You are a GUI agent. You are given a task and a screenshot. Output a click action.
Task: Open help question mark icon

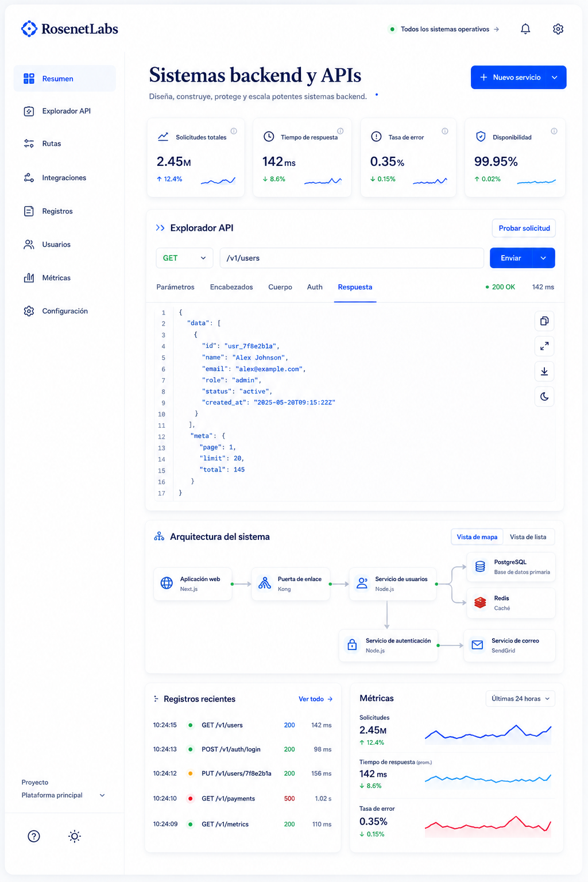coord(34,836)
